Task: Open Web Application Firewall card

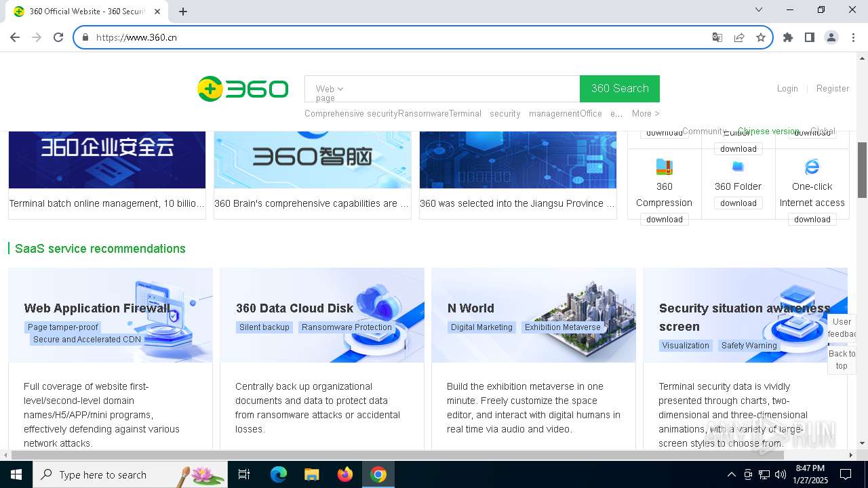Action: tap(111, 358)
